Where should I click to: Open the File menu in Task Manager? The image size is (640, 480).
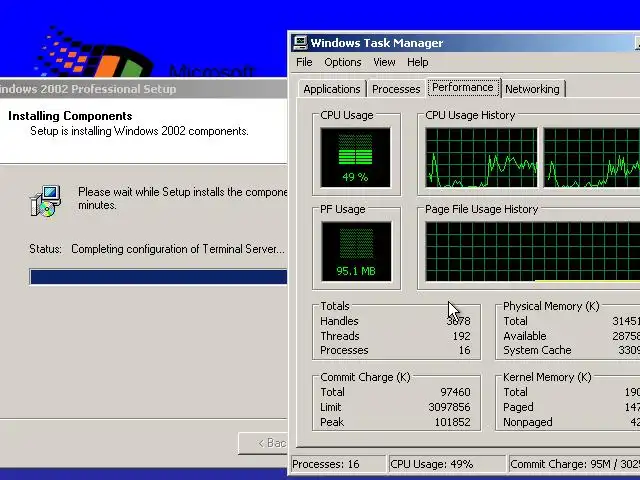pos(304,62)
